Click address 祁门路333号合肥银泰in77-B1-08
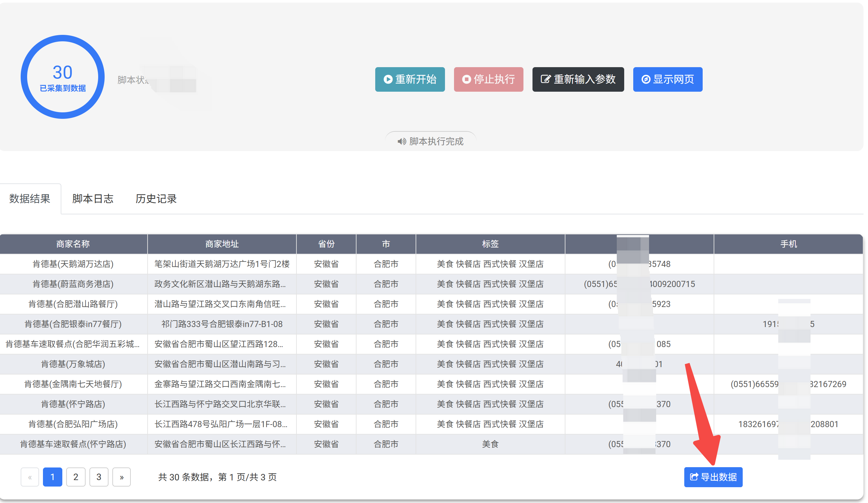The image size is (868, 503). pos(222,324)
